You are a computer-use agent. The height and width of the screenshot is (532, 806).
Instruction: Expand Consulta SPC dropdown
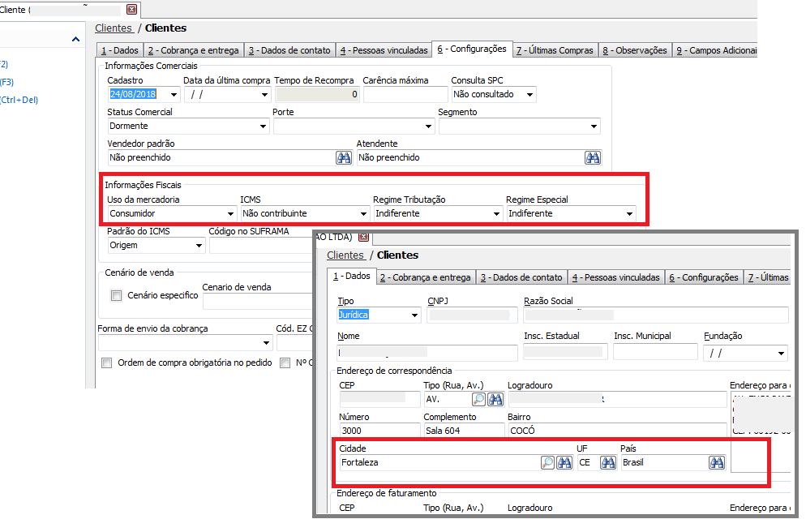tap(529, 95)
